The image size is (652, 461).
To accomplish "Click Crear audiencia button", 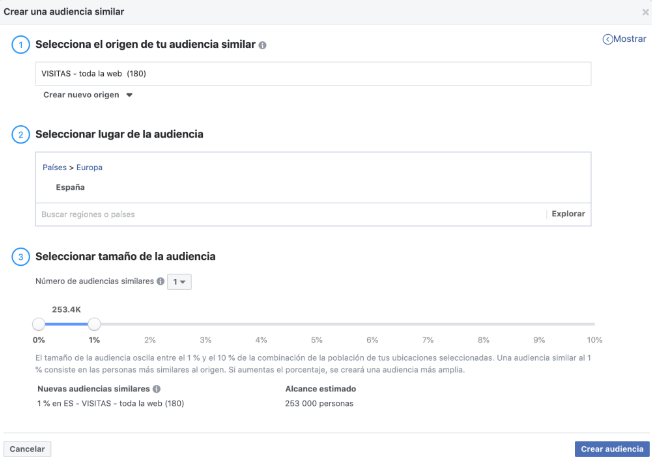I will pos(612,449).
